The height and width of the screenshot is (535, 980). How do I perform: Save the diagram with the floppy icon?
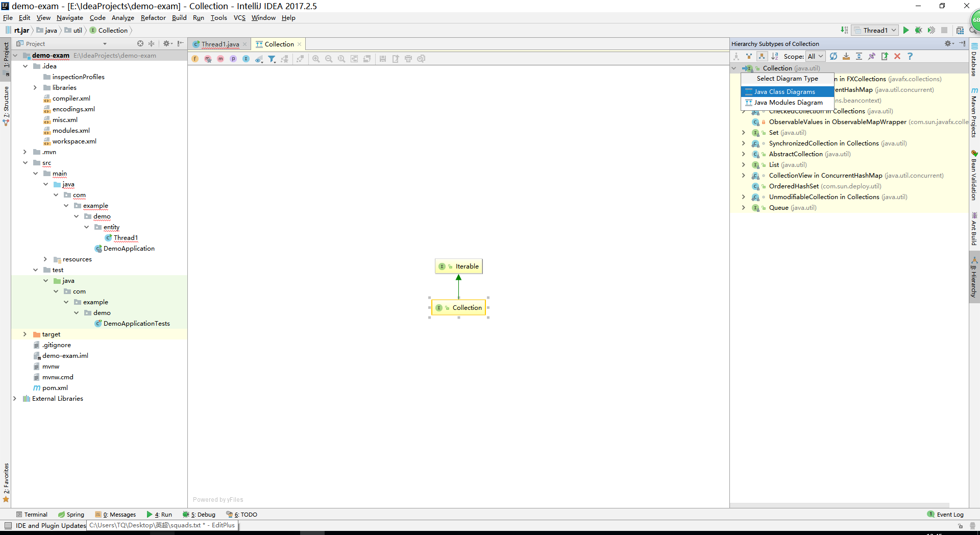pos(383,59)
